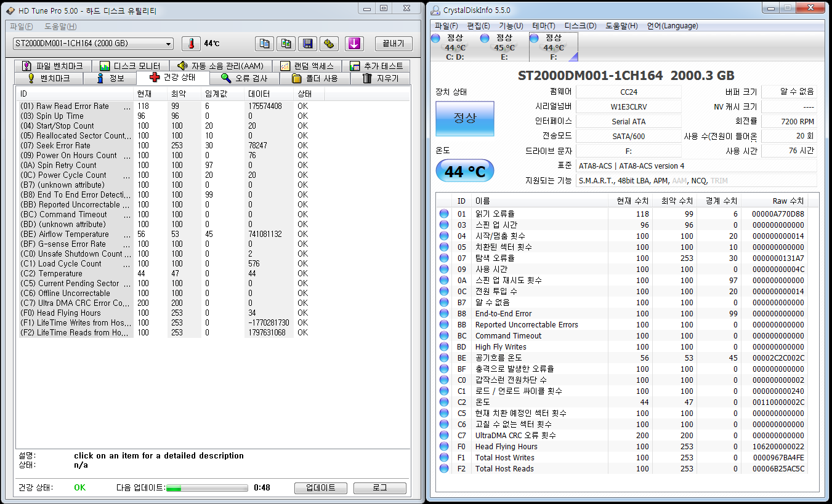Click CrystalDiskInfo title bar app icon

pyautogui.click(x=435, y=10)
